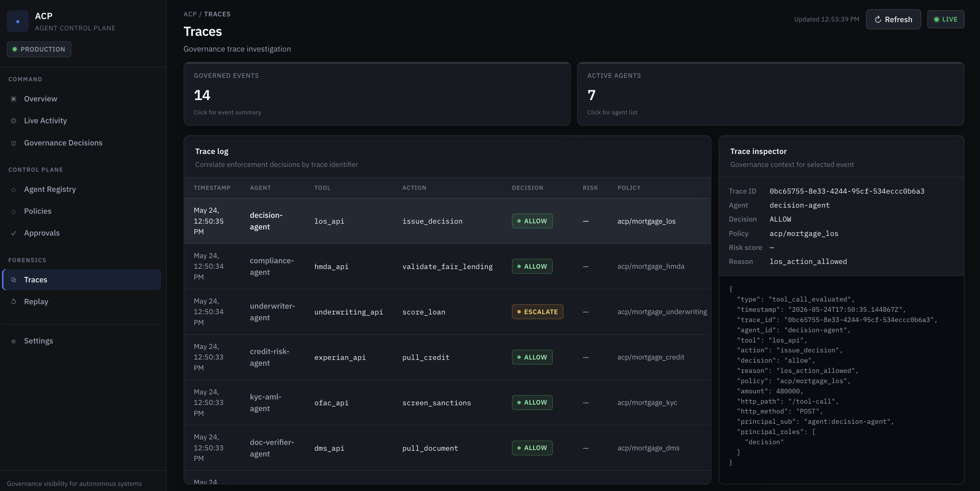This screenshot has height=491, width=980.
Task: Click the Approvals checkmark icon
Action: pyautogui.click(x=14, y=233)
